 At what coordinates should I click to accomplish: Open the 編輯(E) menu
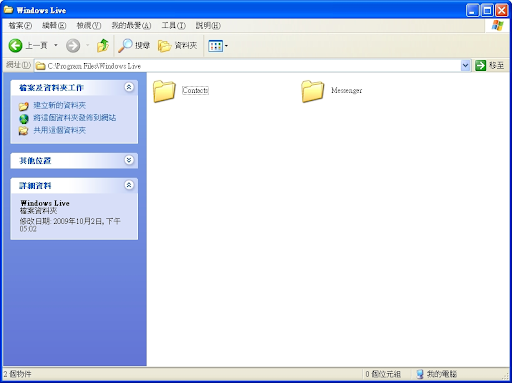tap(54, 26)
